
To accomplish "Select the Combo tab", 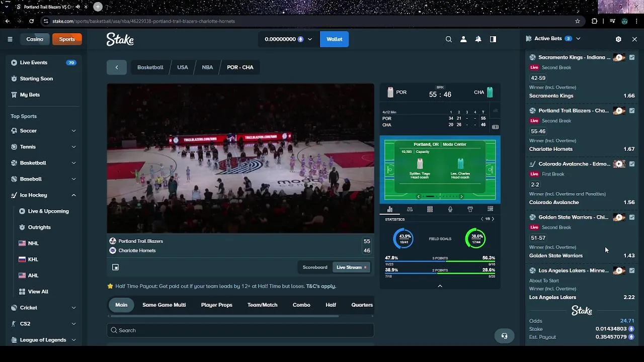I will click(x=301, y=305).
